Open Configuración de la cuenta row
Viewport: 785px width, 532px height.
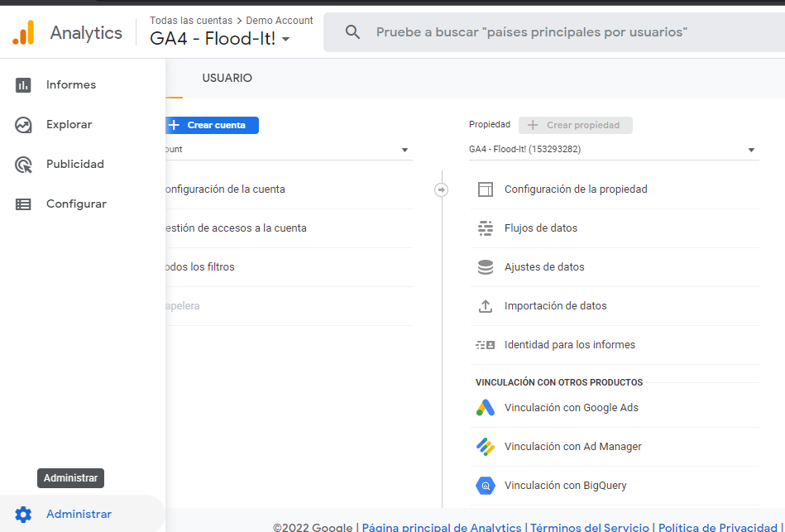click(289, 189)
